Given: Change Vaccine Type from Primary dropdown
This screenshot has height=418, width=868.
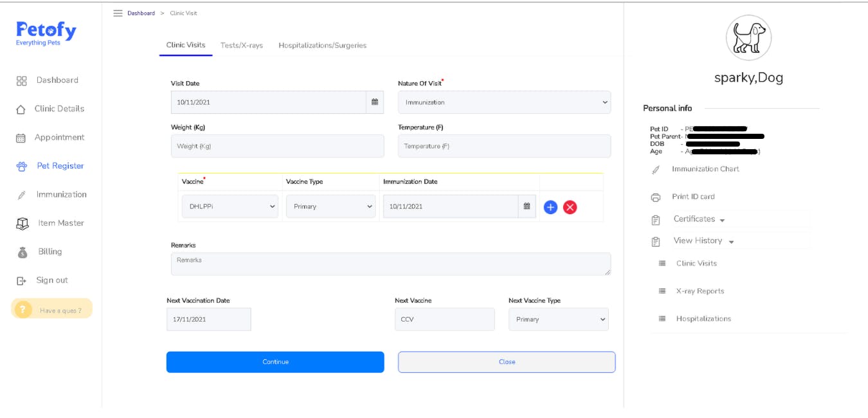Looking at the screenshot, I should (330, 206).
